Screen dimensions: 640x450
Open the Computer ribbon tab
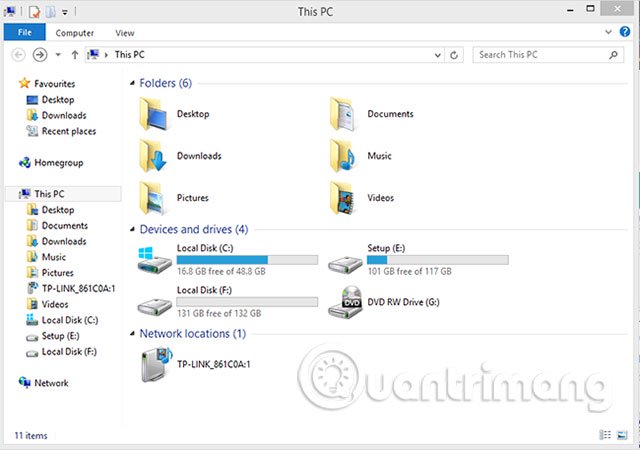click(x=75, y=33)
